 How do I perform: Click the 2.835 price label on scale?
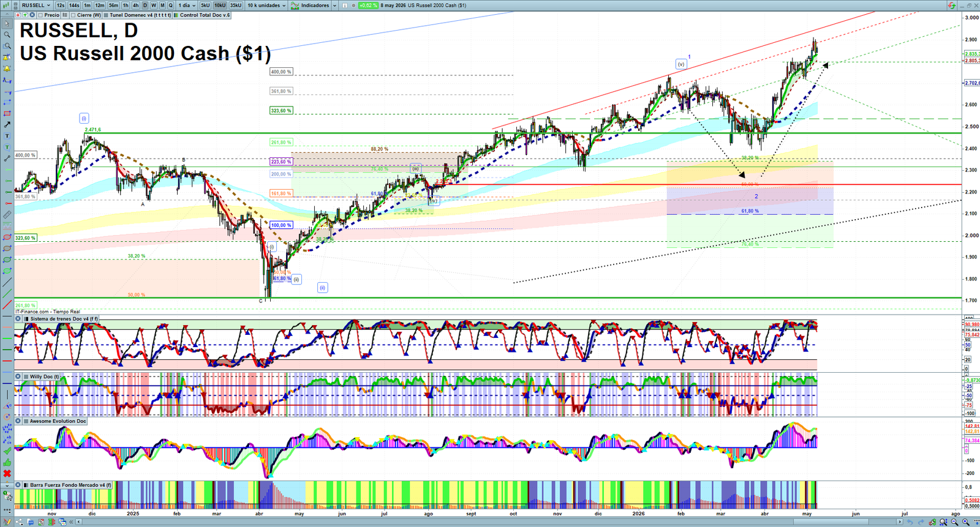pyautogui.click(x=972, y=54)
